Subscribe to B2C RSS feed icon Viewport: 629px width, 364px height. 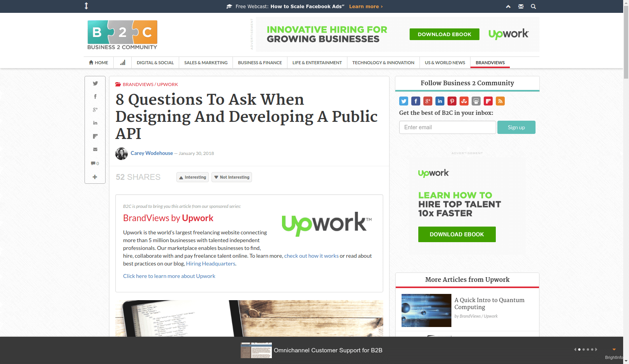pos(500,101)
